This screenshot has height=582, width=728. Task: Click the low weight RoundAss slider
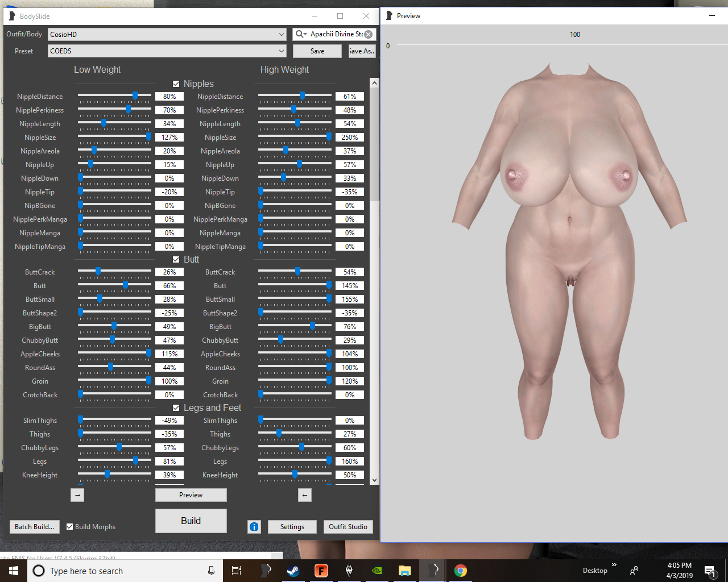pyautogui.click(x=115, y=367)
